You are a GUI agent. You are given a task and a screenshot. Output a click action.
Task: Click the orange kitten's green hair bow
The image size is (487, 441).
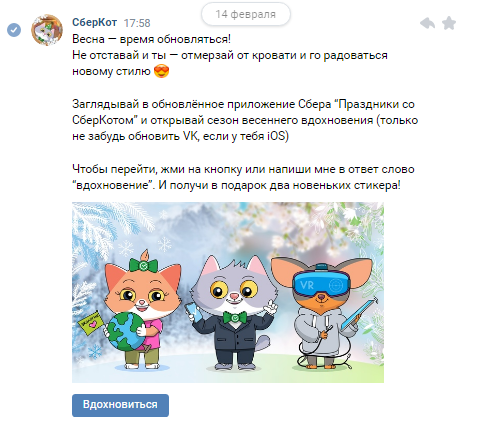coord(143,265)
